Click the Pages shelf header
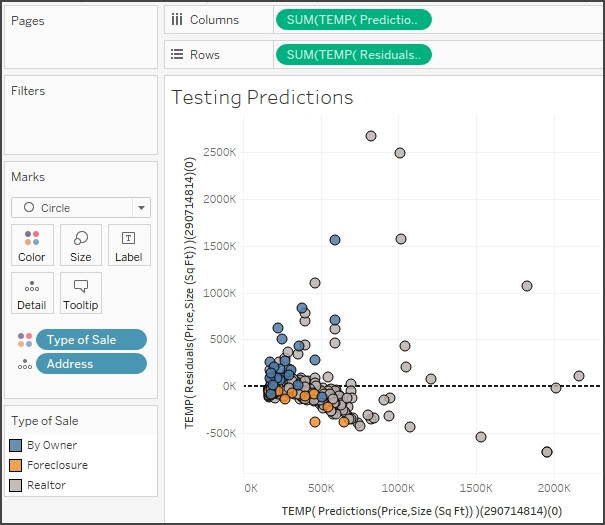 (27, 21)
